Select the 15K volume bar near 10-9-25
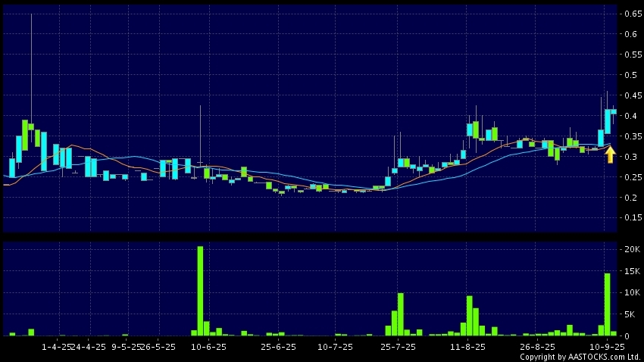The image size is (644, 362). click(607, 304)
